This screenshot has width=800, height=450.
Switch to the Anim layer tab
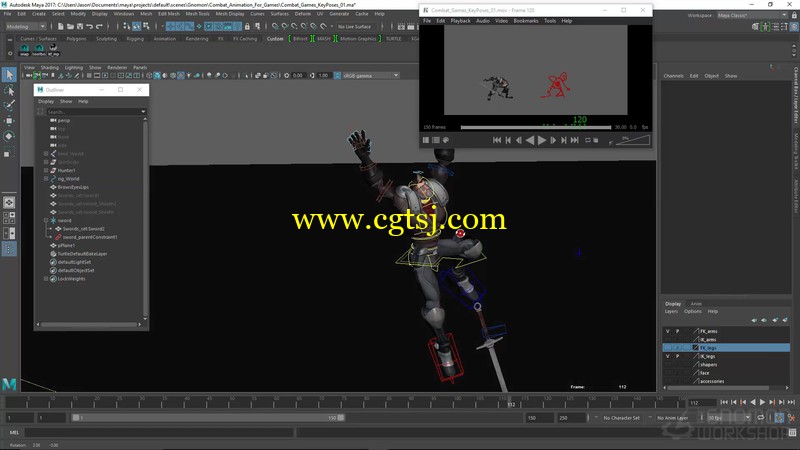click(696, 304)
